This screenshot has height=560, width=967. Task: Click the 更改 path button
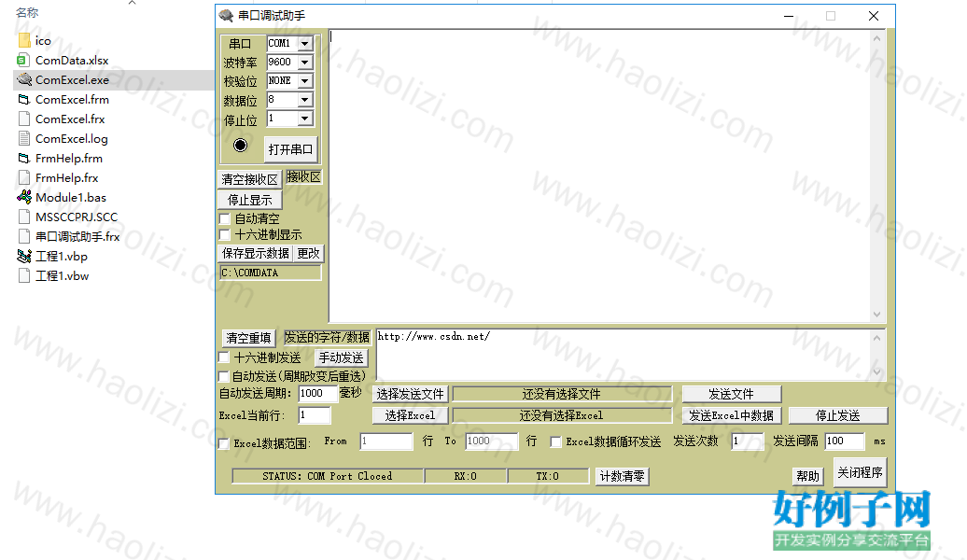point(308,254)
